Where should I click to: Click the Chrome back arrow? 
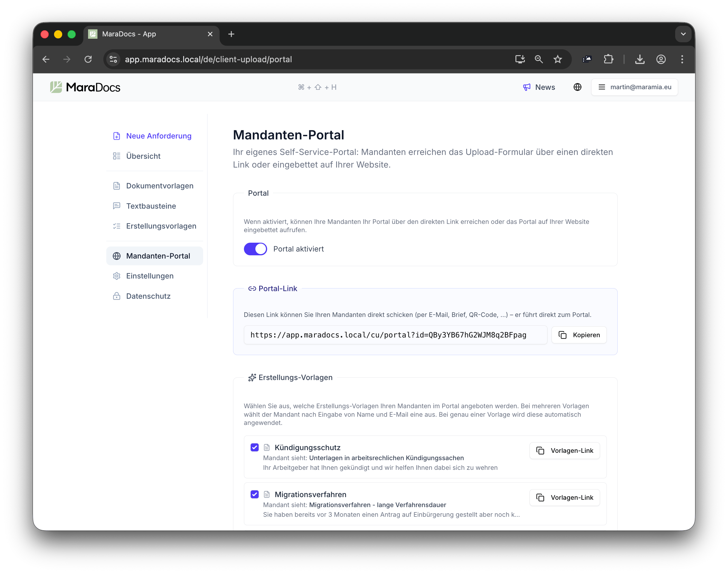46,60
